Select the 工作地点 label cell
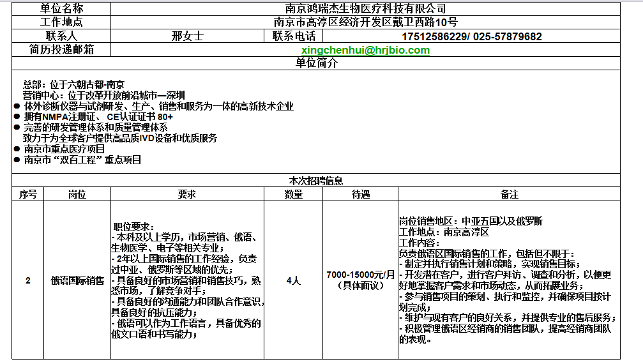The height and width of the screenshot is (364, 643). 61,22
